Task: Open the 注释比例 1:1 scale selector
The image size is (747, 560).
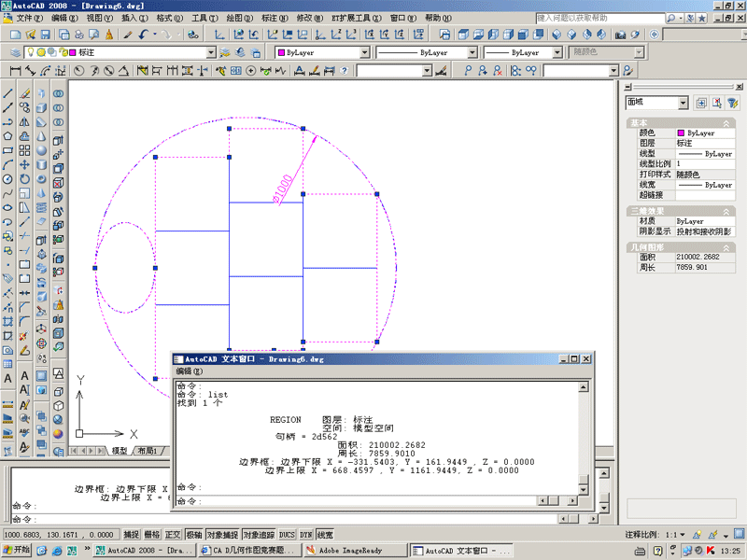Action: pyautogui.click(x=675, y=535)
